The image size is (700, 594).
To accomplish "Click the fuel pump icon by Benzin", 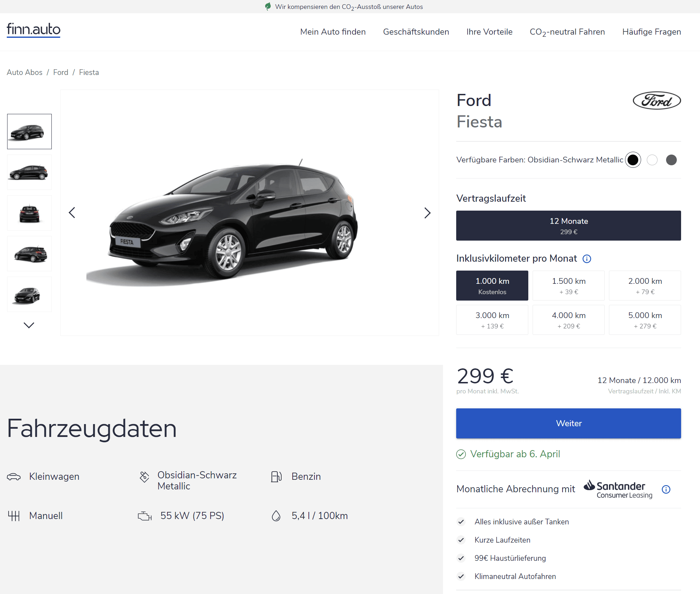I will pos(276,477).
